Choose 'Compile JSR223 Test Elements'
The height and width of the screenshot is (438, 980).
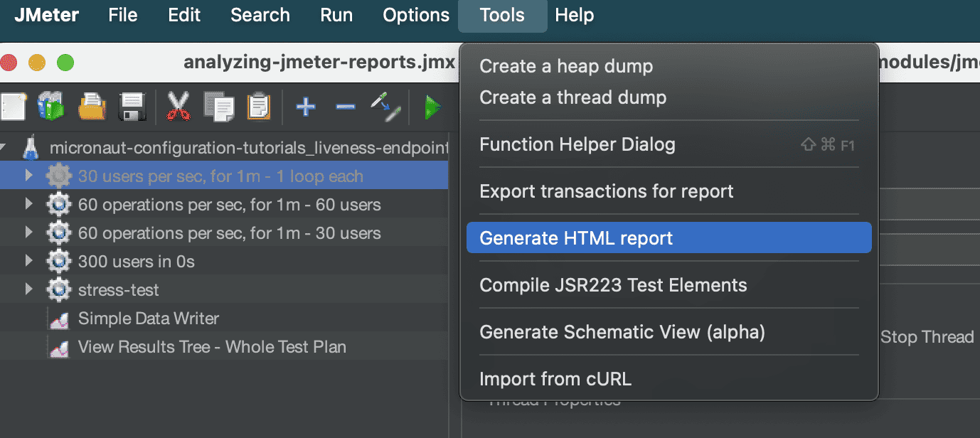point(669,285)
